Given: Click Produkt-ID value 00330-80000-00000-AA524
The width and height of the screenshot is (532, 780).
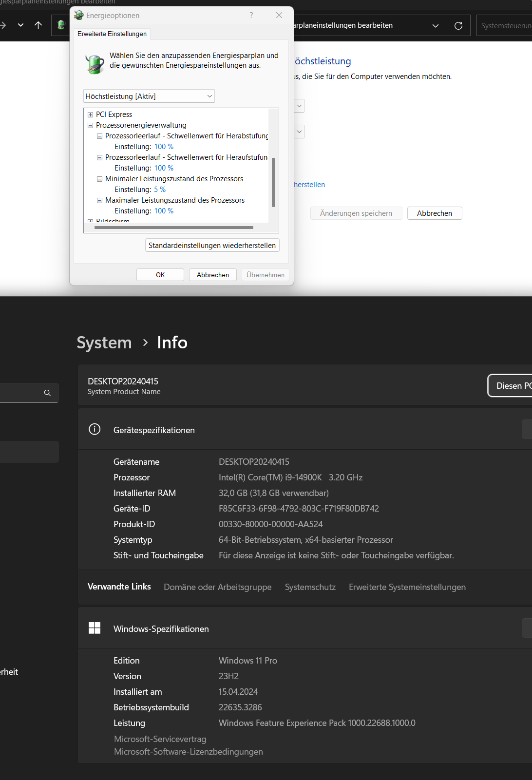Looking at the screenshot, I should 271,524.
